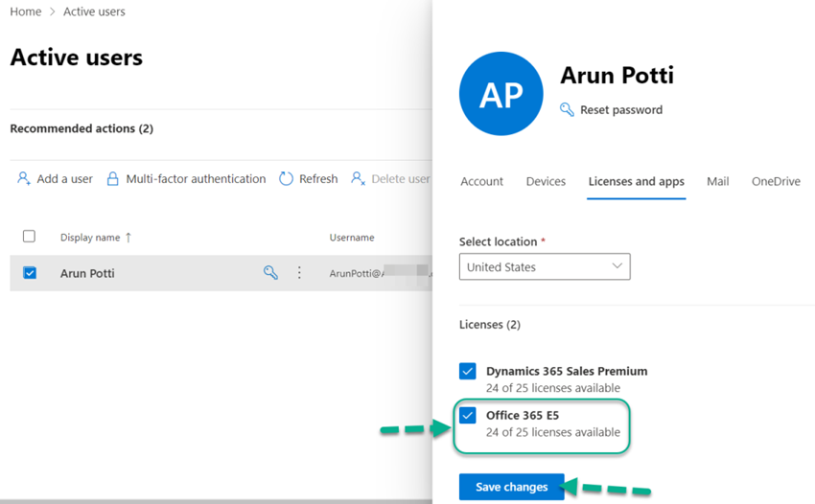Click Dynamics 365 Sales Premium label
This screenshot has height=504, width=815.
pos(567,371)
